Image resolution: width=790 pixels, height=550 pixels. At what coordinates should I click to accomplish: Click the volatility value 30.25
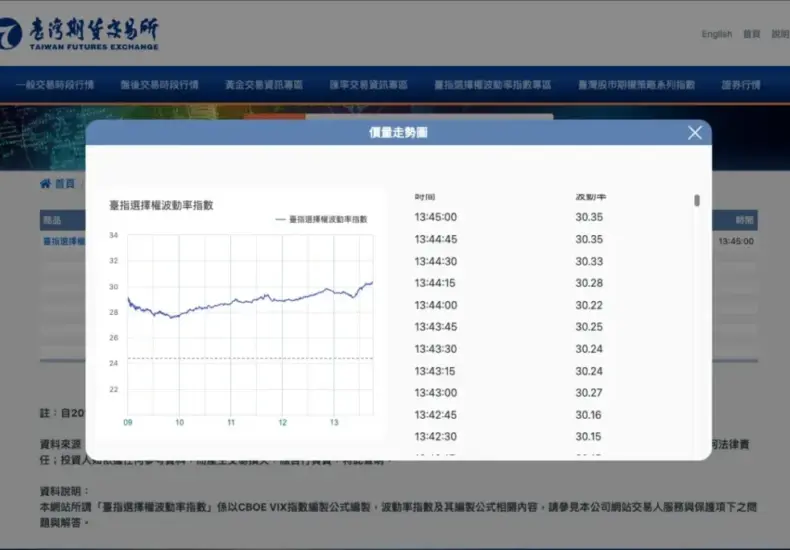(x=589, y=327)
